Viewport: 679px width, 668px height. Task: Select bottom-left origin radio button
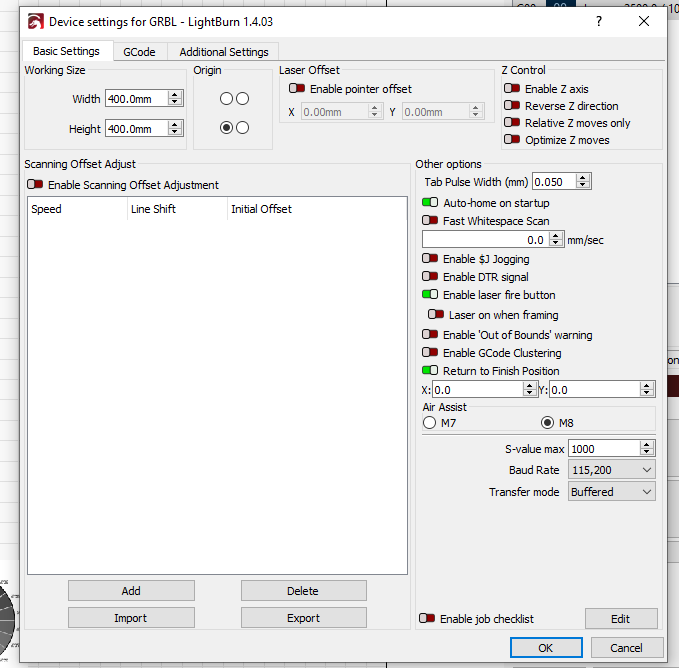pyautogui.click(x=226, y=128)
